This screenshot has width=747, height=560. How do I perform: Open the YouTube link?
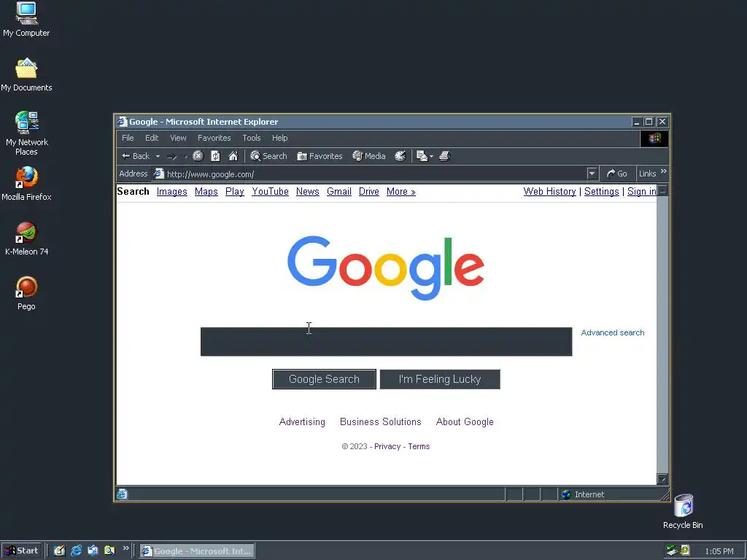(270, 192)
